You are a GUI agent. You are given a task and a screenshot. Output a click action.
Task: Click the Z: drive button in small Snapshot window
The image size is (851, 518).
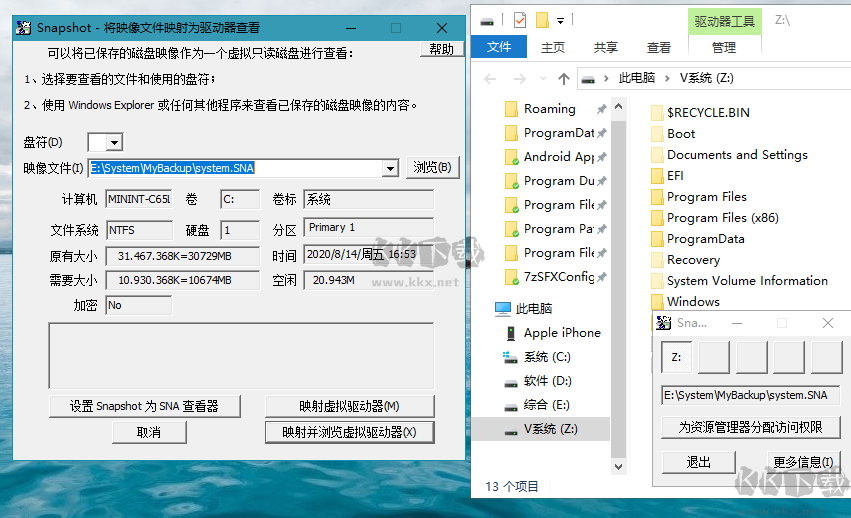coord(676,357)
